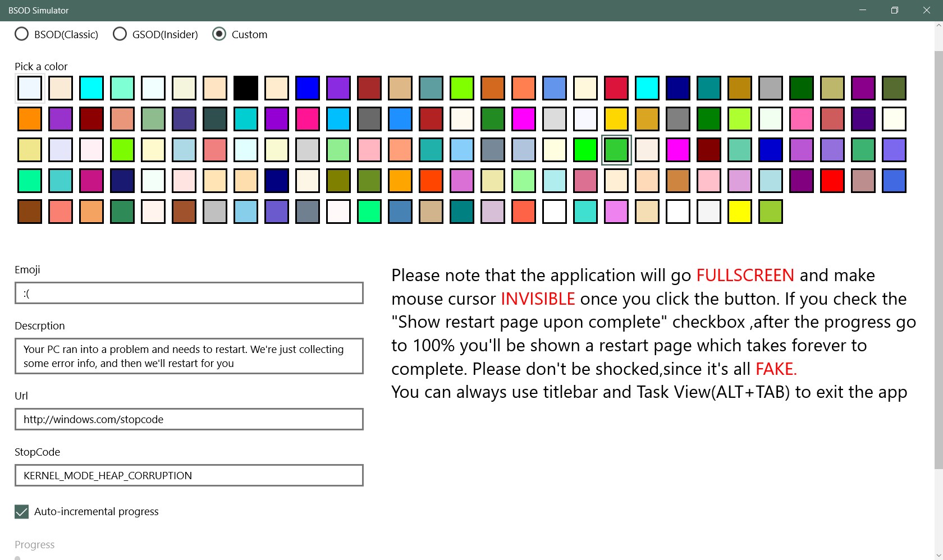
Task: Click the red INVISIBLE word
Action: [x=538, y=299]
